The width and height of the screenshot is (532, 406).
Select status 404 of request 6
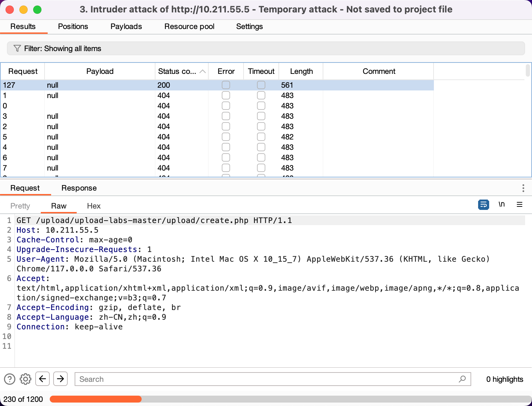coord(164,157)
